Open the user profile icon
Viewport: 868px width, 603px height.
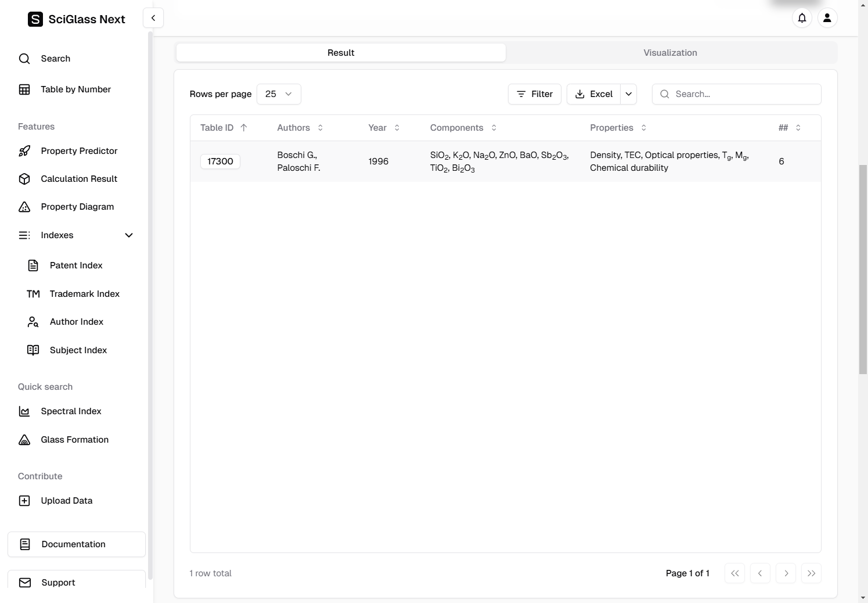coord(827,18)
